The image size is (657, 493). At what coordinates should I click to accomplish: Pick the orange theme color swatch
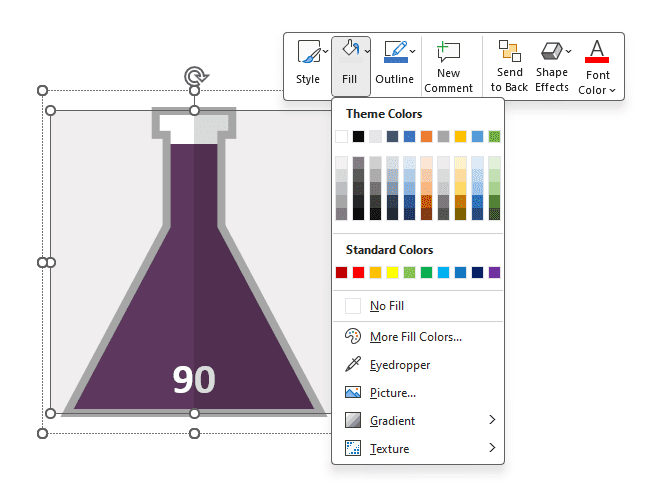426,137
